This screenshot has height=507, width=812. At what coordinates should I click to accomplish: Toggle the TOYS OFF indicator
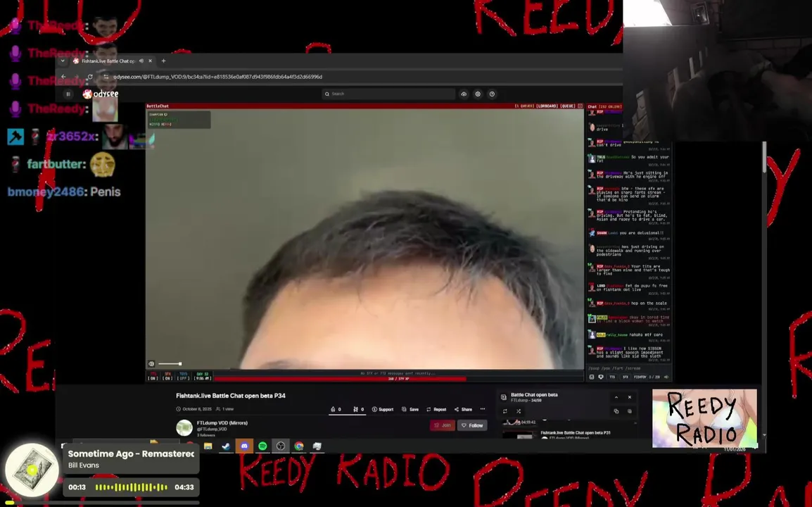click(184, 376)
